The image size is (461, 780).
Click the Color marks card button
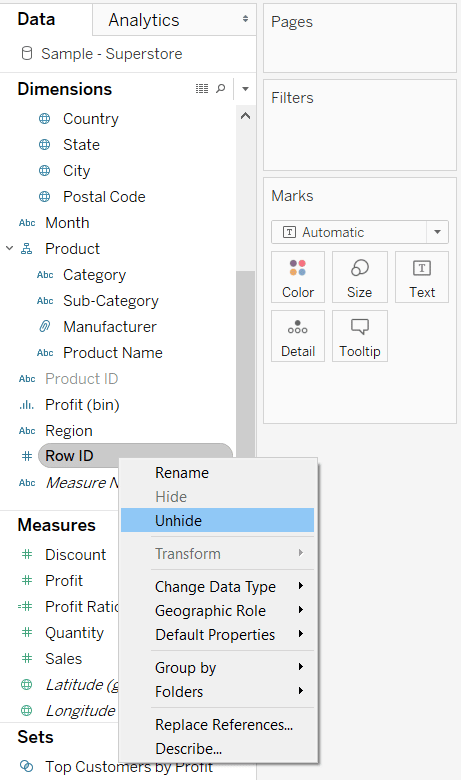(298, 277)
